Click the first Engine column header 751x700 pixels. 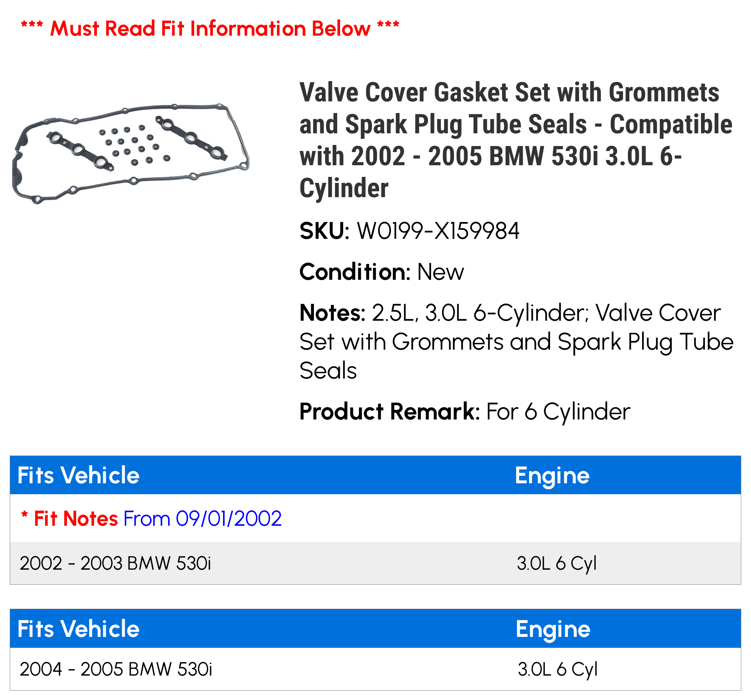[552, 475]
